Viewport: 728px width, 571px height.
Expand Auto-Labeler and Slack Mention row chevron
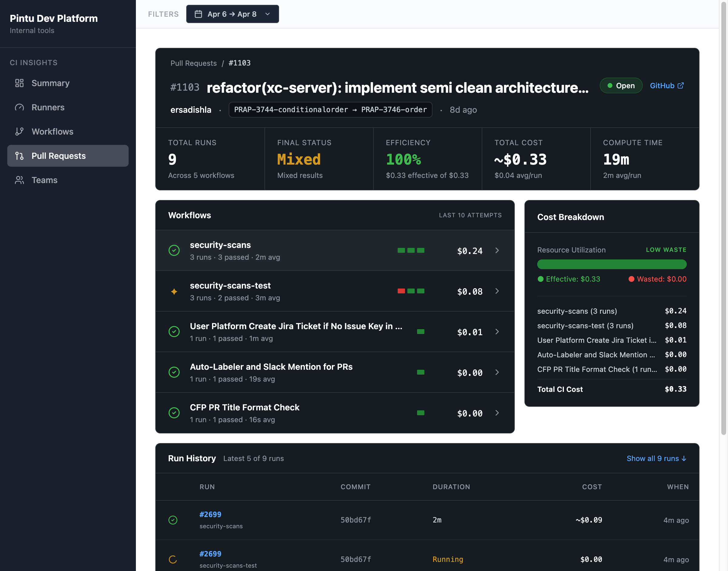pos(497,372)
